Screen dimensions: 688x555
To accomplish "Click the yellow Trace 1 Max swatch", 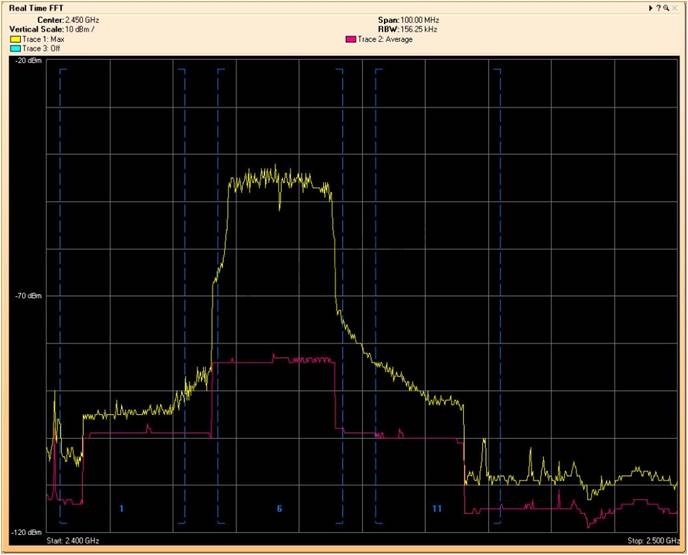I will pos(15,39).
